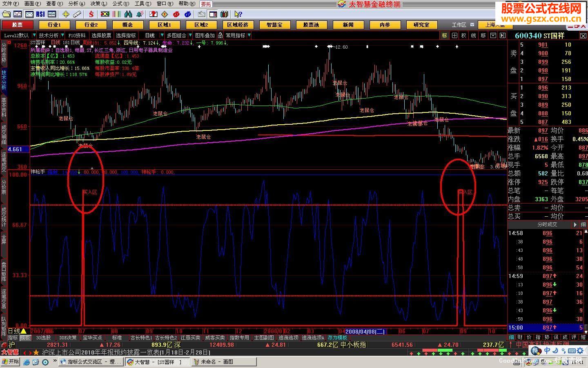Click the books icon in toolbar
Screen dimensions: 588x368
click(x=224, y=14)
